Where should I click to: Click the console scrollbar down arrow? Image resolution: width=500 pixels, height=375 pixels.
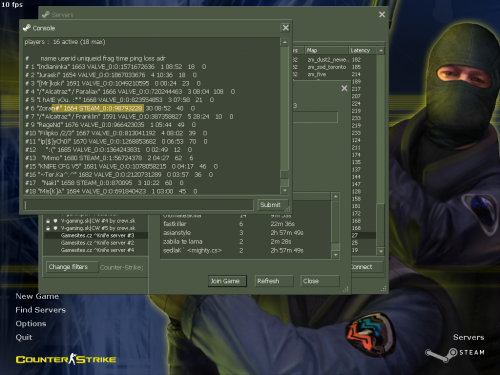coord(284,191)
